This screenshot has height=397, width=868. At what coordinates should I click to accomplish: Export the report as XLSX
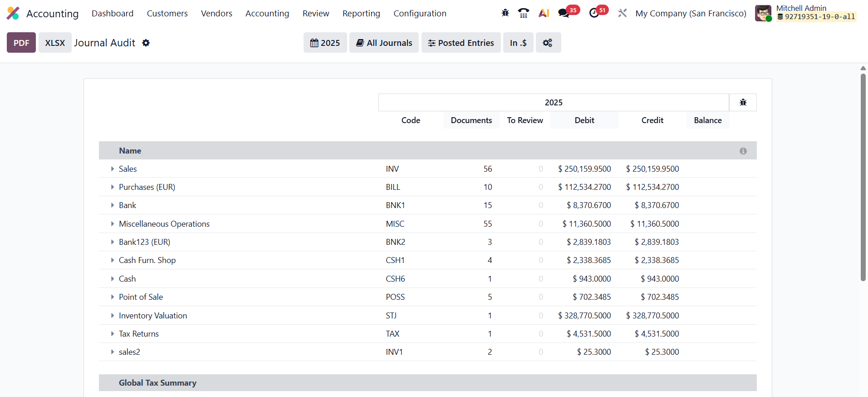point(55,43)
